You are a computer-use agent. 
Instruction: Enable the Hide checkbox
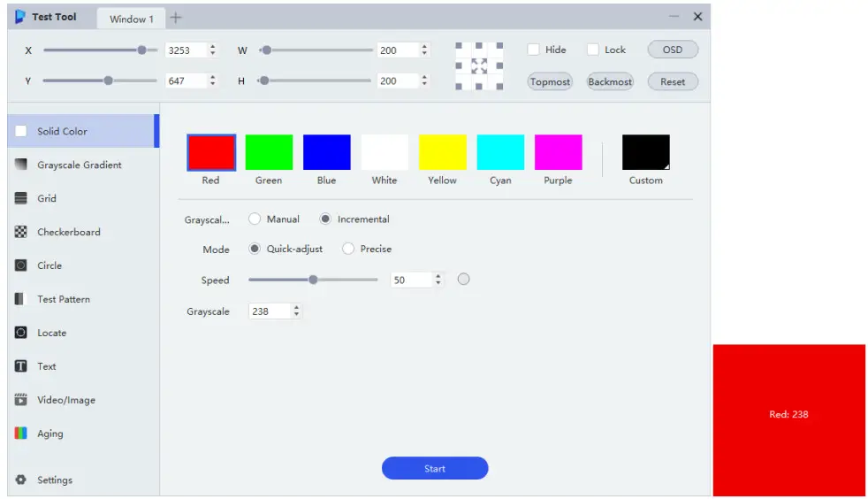534,50
